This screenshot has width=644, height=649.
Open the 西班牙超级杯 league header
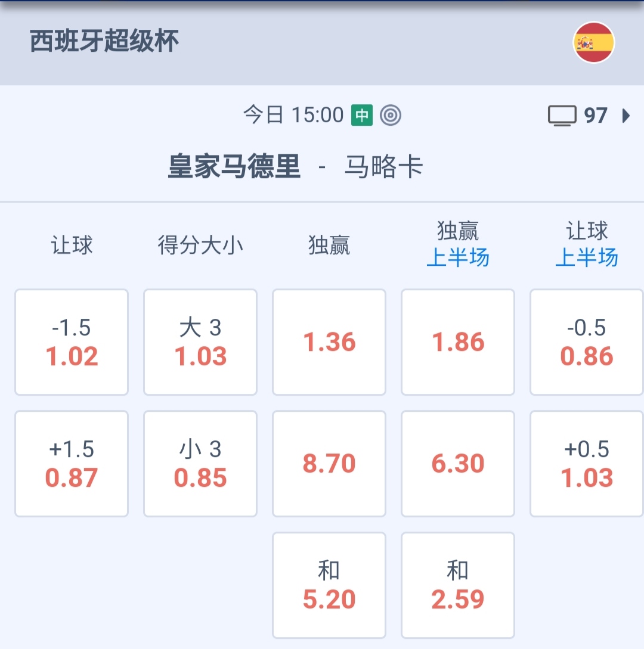click(105, 42)
